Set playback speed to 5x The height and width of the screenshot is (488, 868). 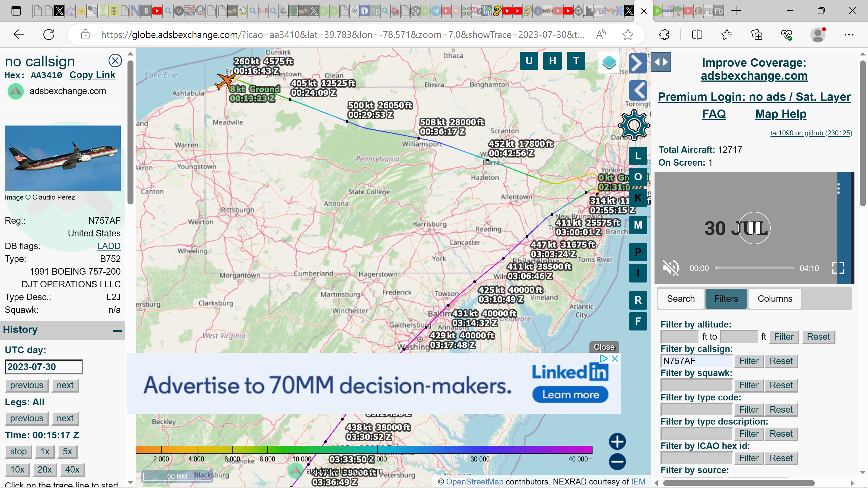tap(67, 452)
